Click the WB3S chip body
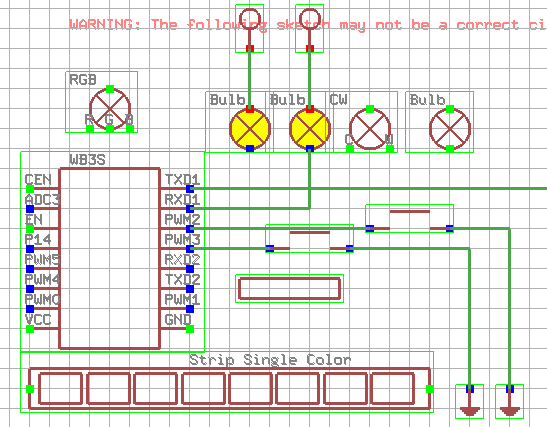Screen dimensions: 547x427 point(110,259)
